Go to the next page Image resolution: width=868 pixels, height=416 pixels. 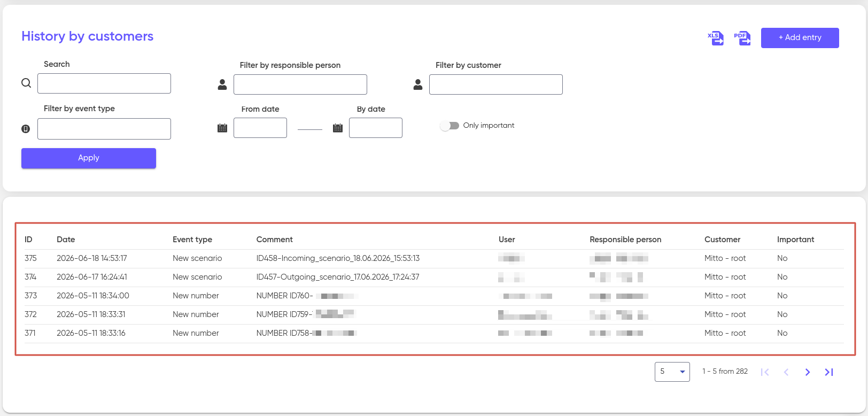pyautogui.click(x=808, y=372)
